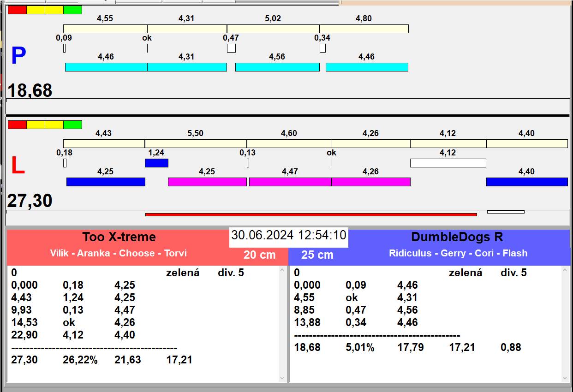Click the Too X-treme team name header

pos(119,237)
